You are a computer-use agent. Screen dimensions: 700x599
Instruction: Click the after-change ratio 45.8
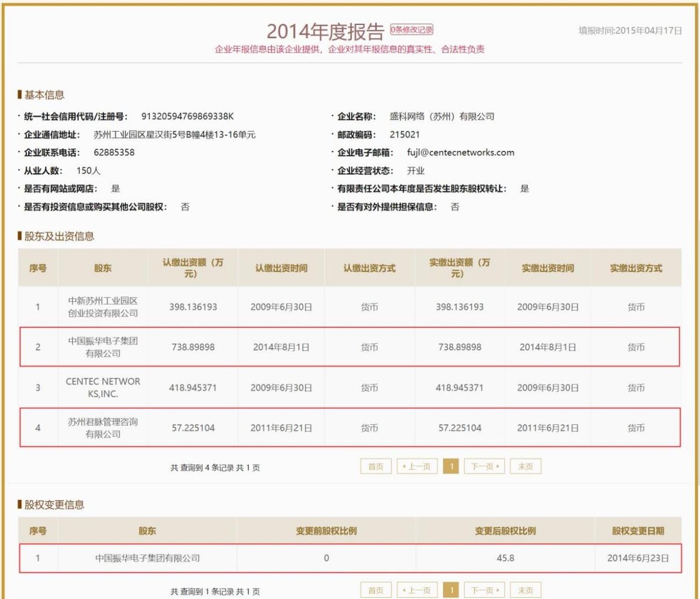click(x=505, y=558)
